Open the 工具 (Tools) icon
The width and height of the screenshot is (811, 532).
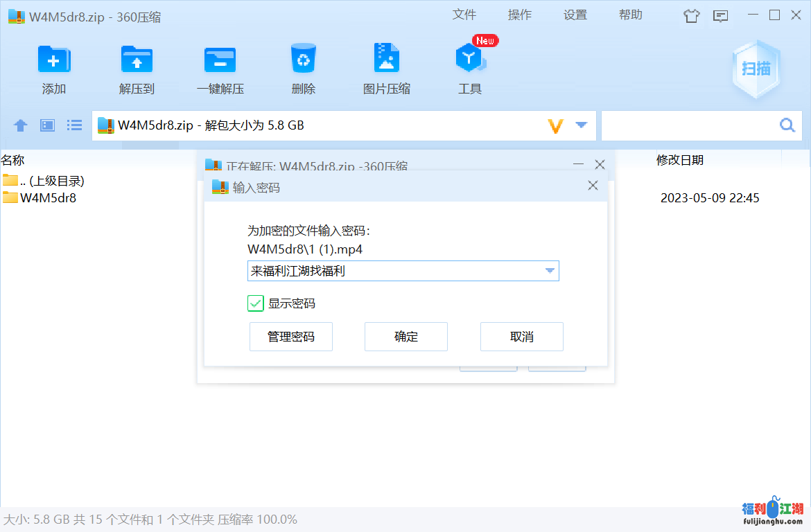(469, 60)
